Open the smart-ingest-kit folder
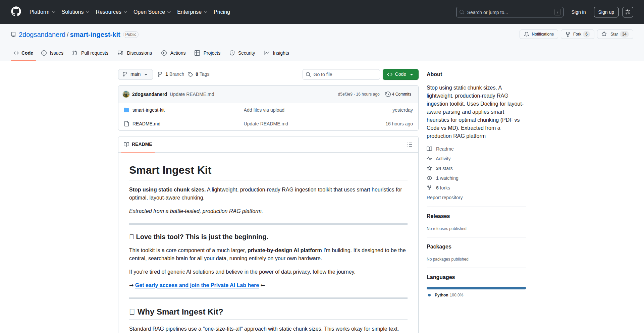 coord(148,110)
